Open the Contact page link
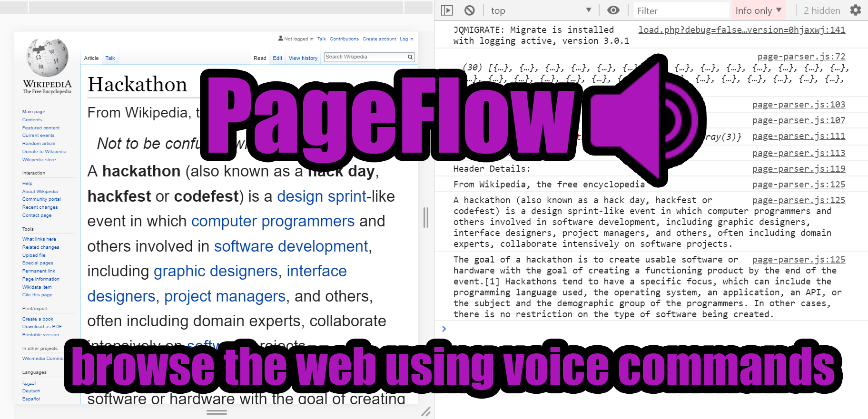 tap(37, 215)
